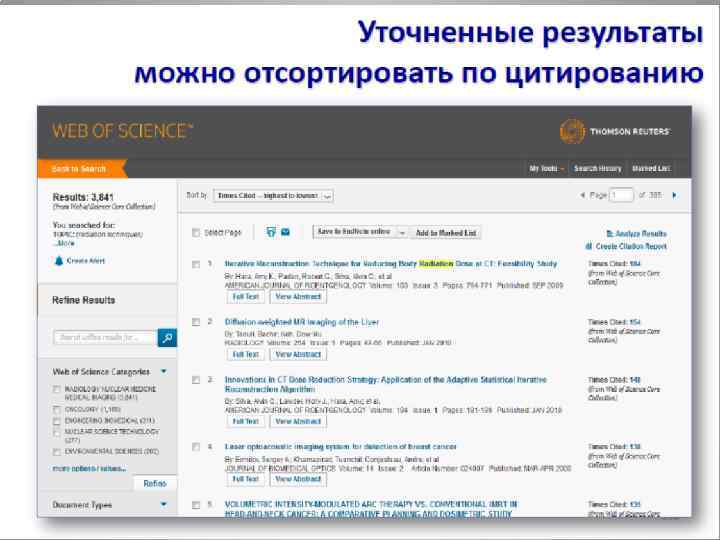Open the Save to EndNote online dropdown arrow
Image resolution: width=720 pixels, height=540 pixels.
pyautogui.click(x=402, y=233)
